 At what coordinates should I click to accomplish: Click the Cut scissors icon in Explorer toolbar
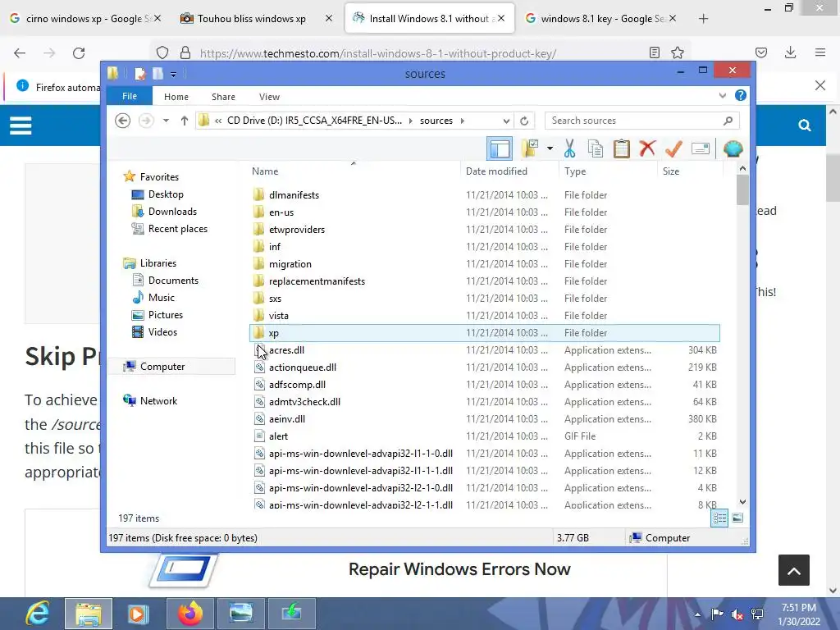pos(569,148)
